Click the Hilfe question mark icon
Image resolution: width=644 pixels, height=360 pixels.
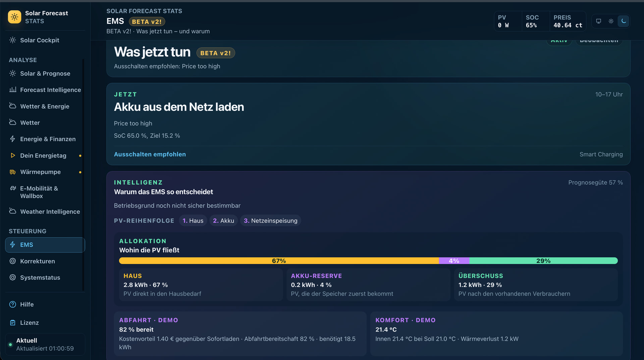(x=13, y=304)
